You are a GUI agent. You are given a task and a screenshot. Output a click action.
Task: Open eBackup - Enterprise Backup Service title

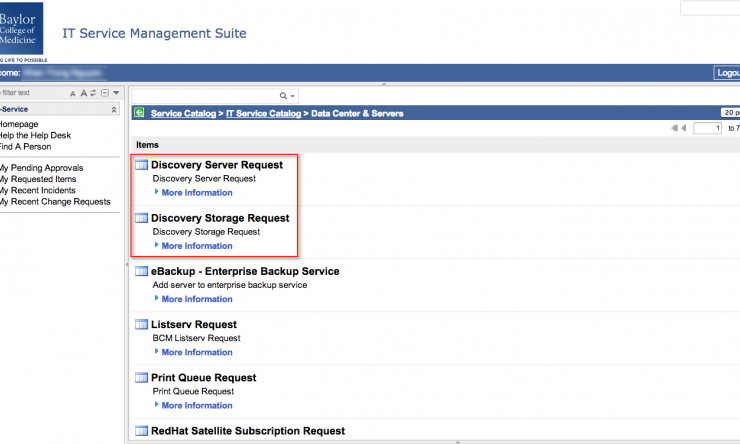click(245, 271)
